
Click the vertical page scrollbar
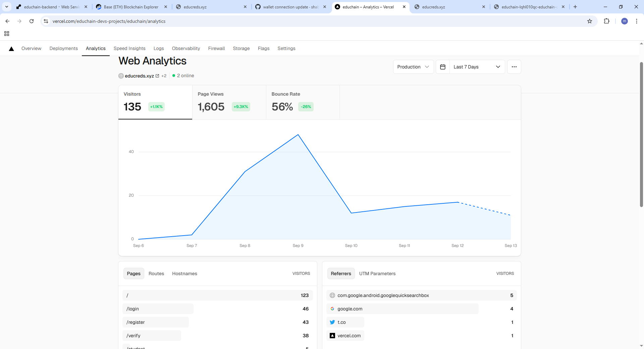coord(641,134)
